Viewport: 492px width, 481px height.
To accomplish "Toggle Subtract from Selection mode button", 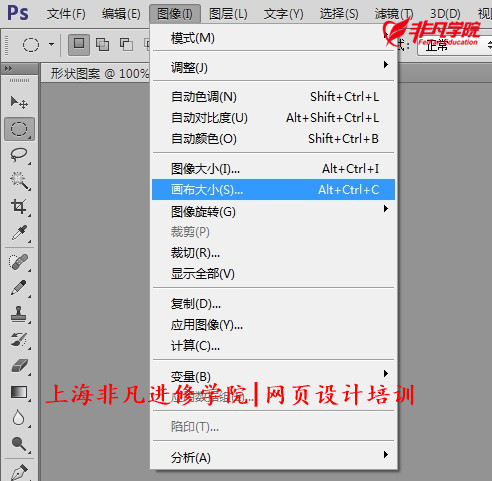I will tap(126, 44).
